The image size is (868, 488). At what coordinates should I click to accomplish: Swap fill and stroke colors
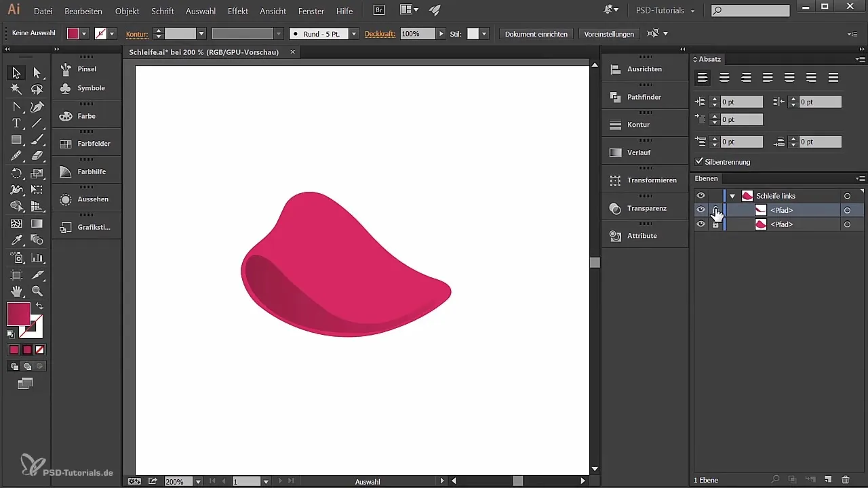pyautogui.click(x=39, y=306)
